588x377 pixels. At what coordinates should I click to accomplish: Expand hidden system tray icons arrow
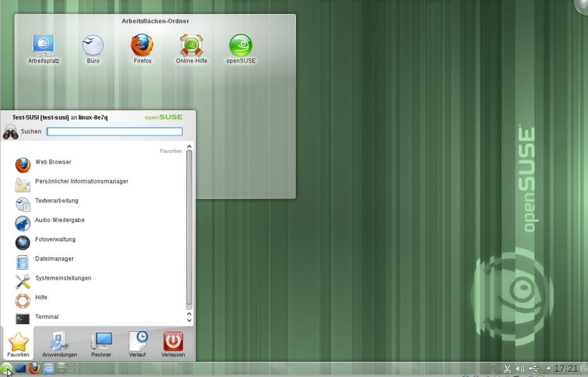click(x=548, y=368)
